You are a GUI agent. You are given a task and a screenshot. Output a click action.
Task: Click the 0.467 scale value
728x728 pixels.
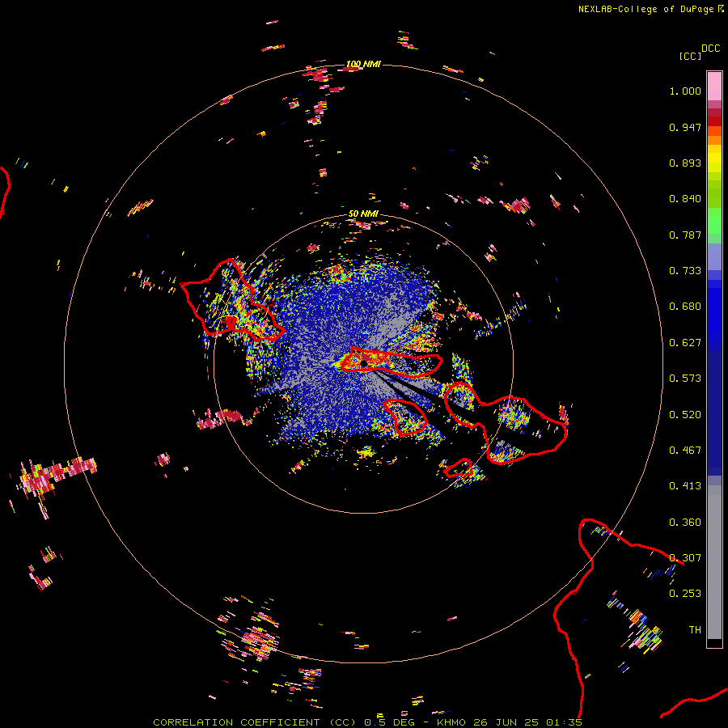pos(685,451)
